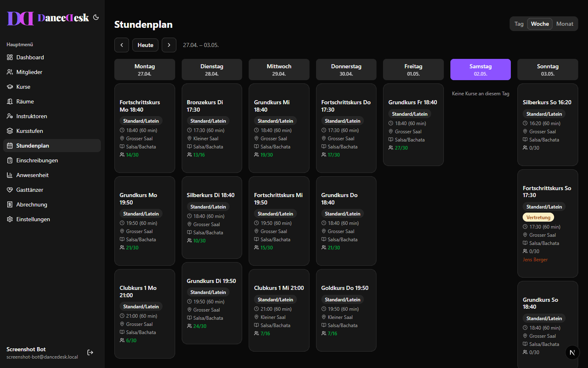
Task: Click the Vertretung badge on Fortschrittskurs So
Action: (538, 218)
